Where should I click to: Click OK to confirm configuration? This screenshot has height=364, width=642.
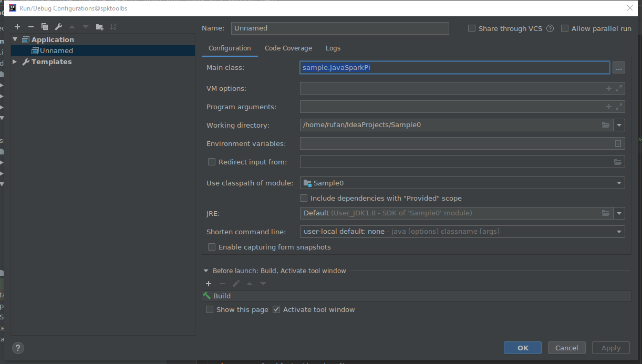pos(523,348)
